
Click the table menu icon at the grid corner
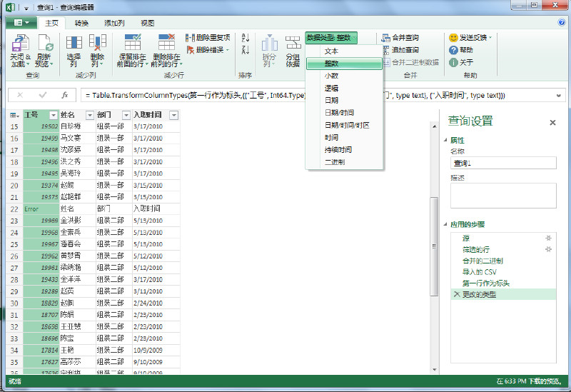pos(14,115)
